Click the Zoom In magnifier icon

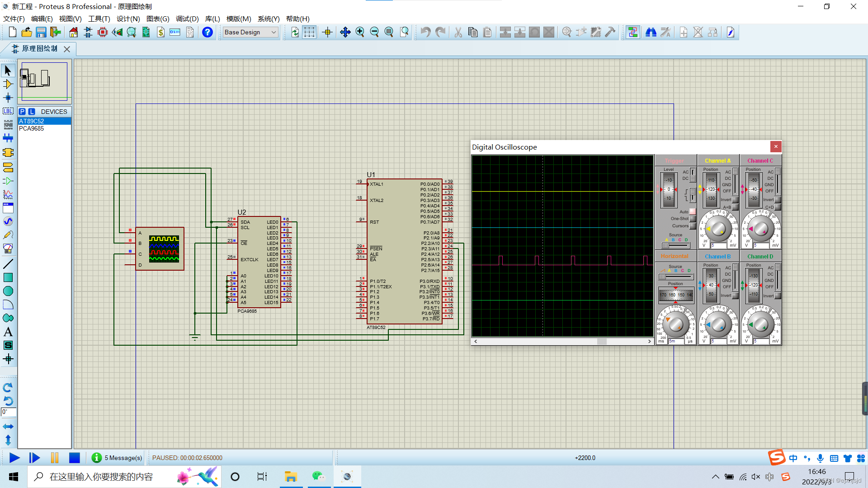360,32
